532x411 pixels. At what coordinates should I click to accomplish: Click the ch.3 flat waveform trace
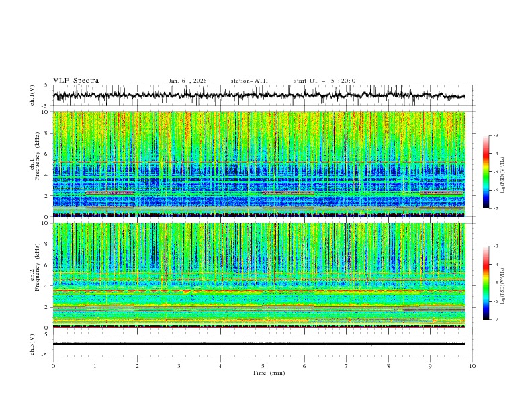coord(259,344)
